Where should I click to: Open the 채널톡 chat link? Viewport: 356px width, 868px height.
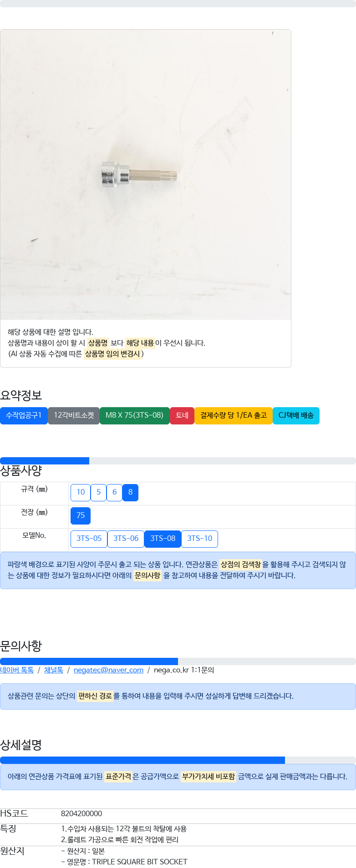tap(54, 670)
